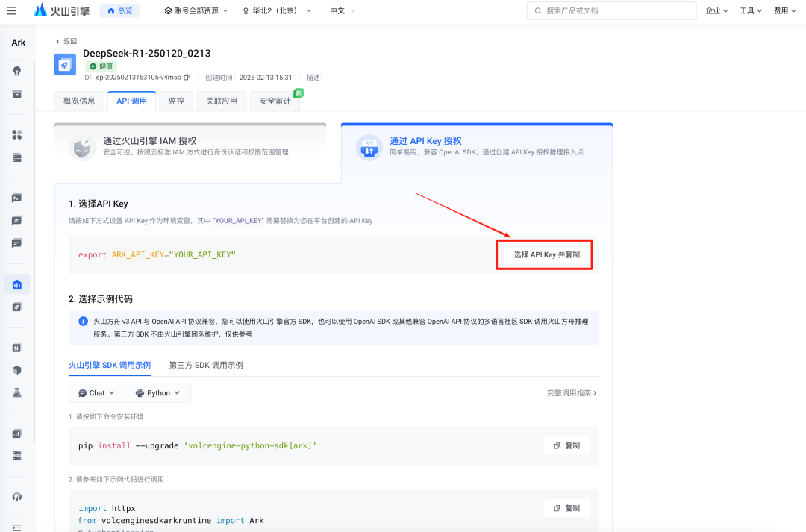Focus the 搜索产品或文档 search field
Image resolution: width=806 pixels, height=532 pixels.
tap(612, 10)
